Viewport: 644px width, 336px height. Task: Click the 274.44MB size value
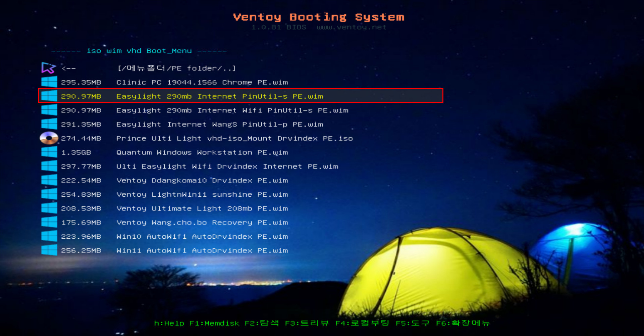(x=81, y=138)
